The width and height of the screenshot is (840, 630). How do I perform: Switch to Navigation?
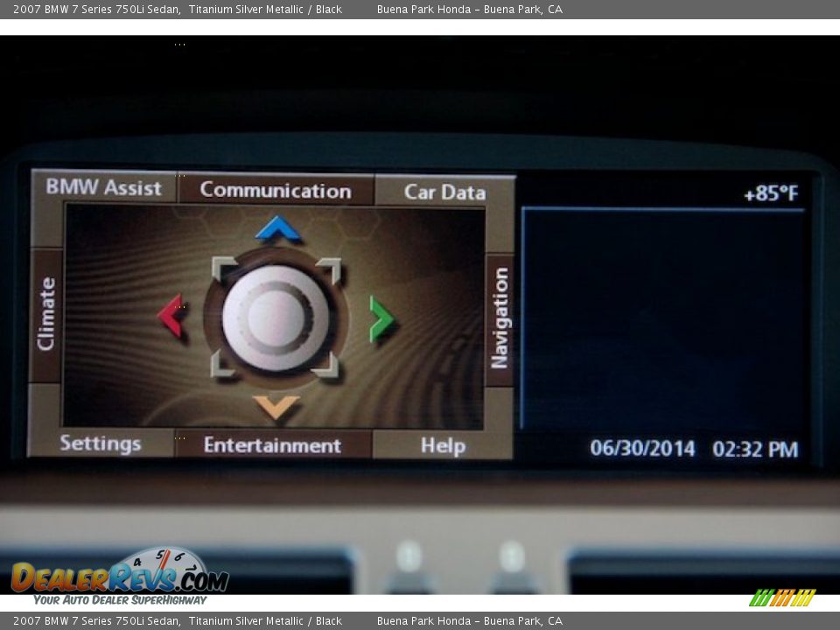(x=500, y=318)
